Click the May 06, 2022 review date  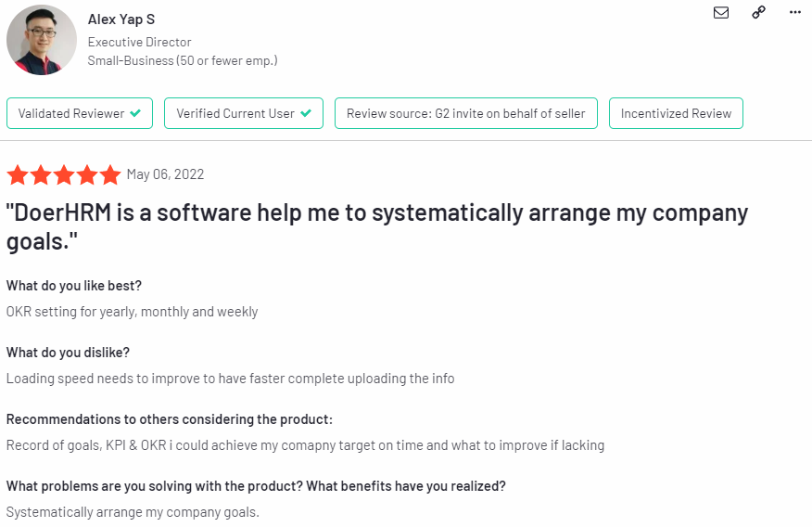coord(165,174)
